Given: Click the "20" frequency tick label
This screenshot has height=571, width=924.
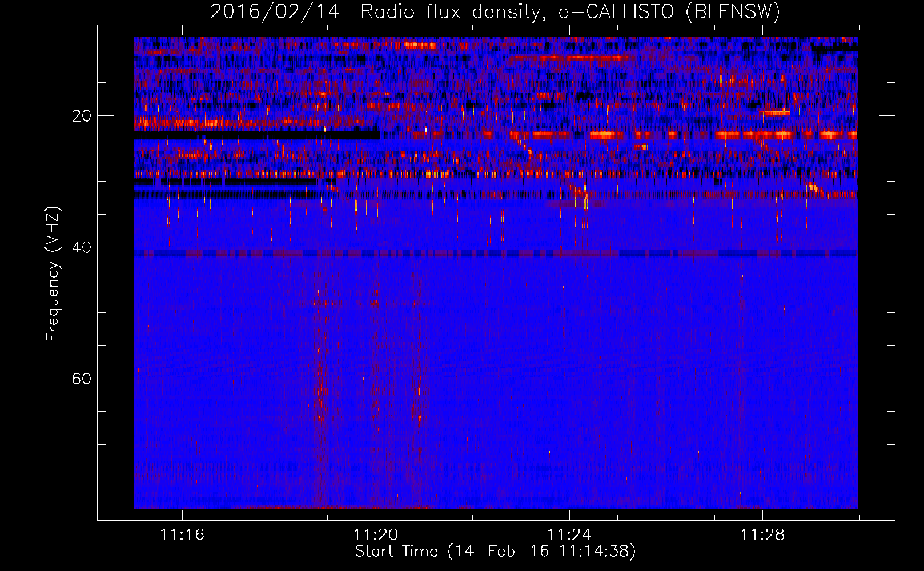Looking at the screenshot, I should (81, 116).
